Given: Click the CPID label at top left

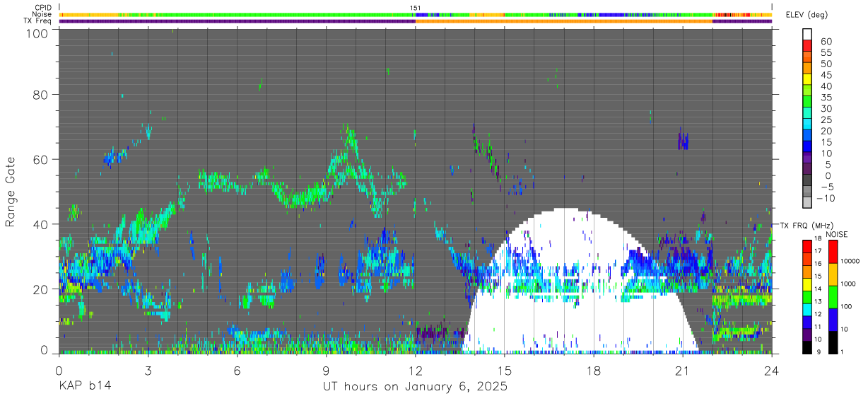Looking at the screenshot, I should [42, 8].
